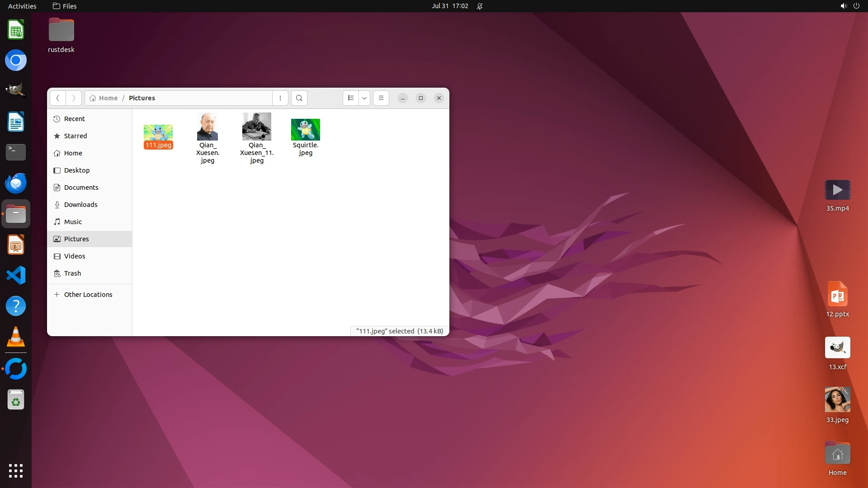Screen dimensions: 868x488
Task: Go back with the left arrow button
Action: tap(58, 98)
